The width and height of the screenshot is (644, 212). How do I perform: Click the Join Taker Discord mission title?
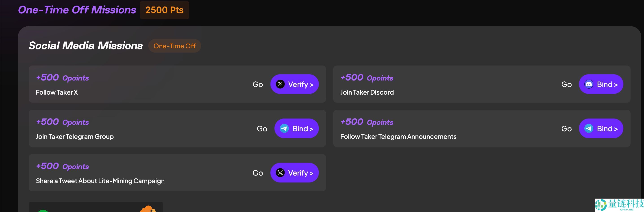click(367, 92)
